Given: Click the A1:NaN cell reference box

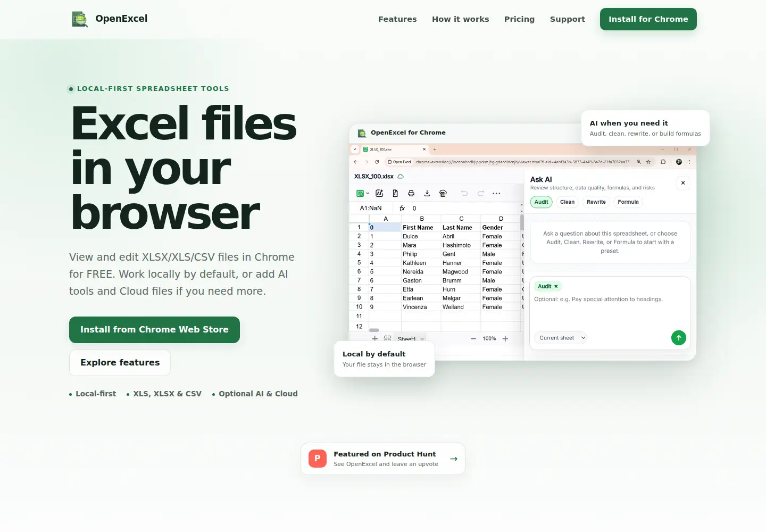Looking at the screenshot, I should [371, 209].
